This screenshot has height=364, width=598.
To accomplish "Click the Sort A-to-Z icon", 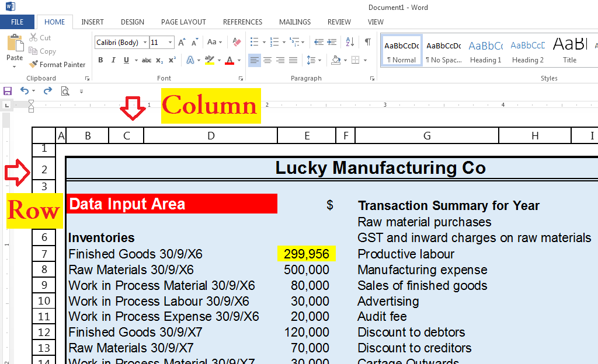I will [350, 42].
